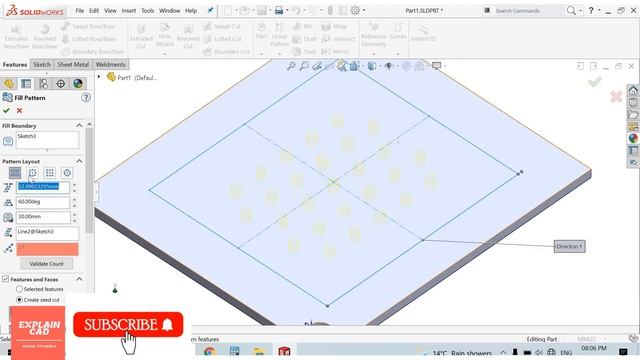This screenshot has width=640, height=360.
Task: Click the pin menu icon
Action: [210, 11]
